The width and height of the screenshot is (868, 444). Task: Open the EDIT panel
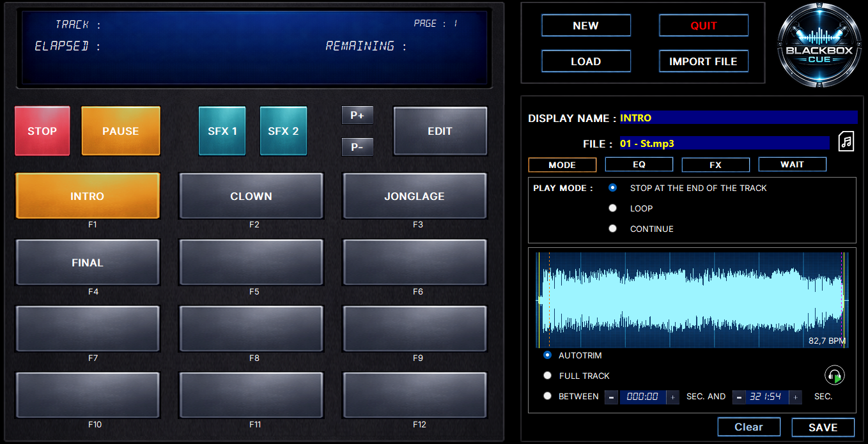pyautogui.click(x=440, y=131)
